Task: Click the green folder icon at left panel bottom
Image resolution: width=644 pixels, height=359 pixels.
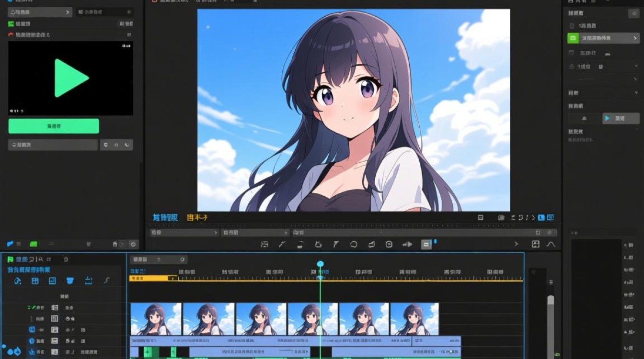Action: [x=34, y=244]
